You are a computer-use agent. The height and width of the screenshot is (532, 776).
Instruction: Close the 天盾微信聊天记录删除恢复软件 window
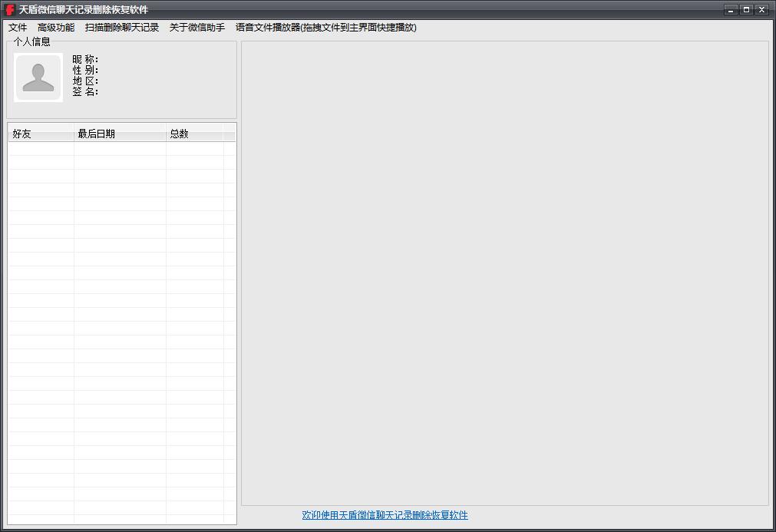coord(761,9)
